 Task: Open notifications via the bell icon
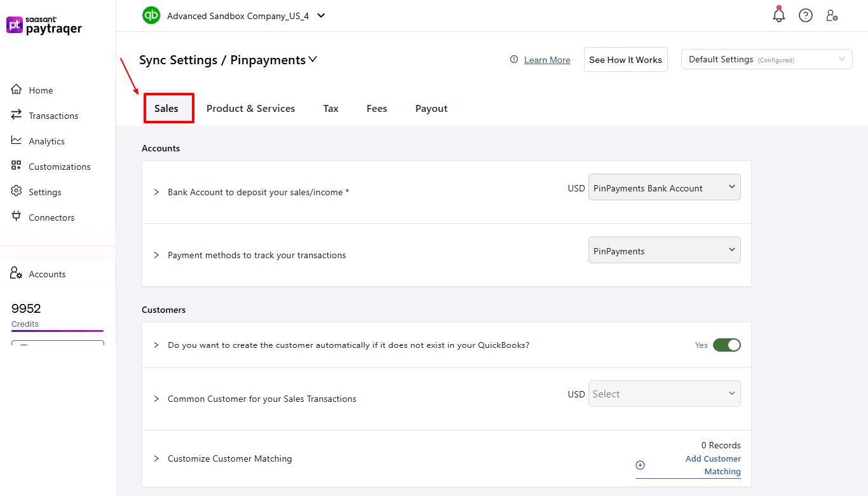[779, 14]
